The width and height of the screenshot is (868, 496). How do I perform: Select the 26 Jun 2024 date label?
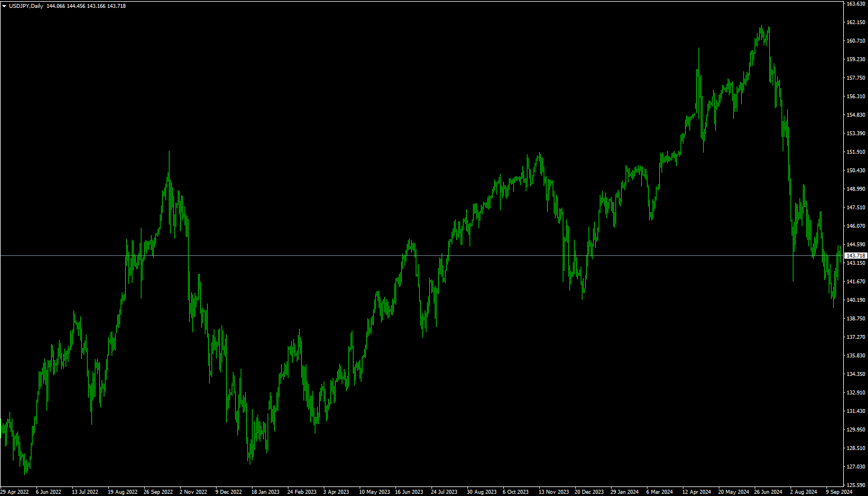tap(768, 492)
